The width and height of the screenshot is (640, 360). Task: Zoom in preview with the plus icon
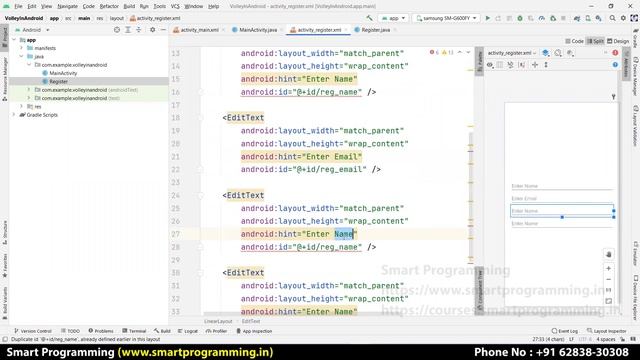pos(609,269)
